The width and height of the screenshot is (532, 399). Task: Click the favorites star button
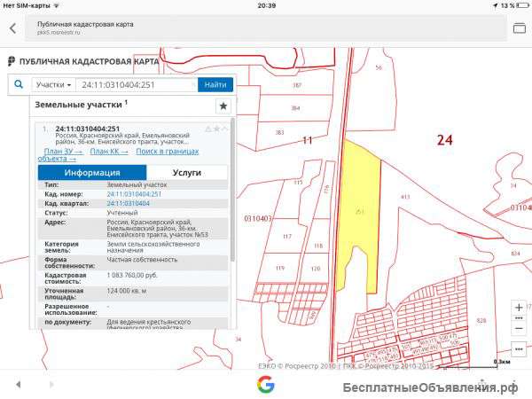point(223,106)
